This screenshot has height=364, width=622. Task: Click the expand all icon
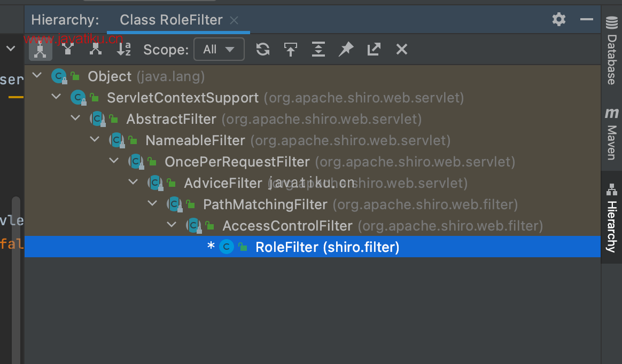pyautogui.click(x=318, y=49)
